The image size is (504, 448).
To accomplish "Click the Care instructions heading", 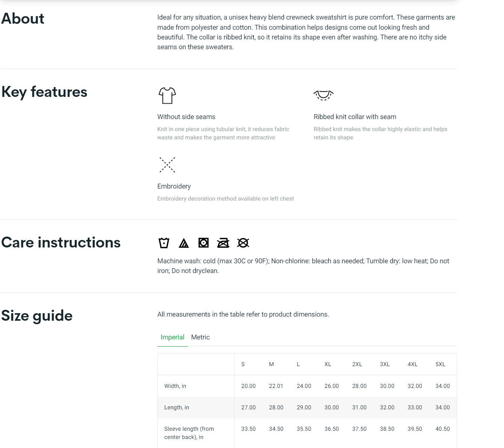I will tap(61, 242).
